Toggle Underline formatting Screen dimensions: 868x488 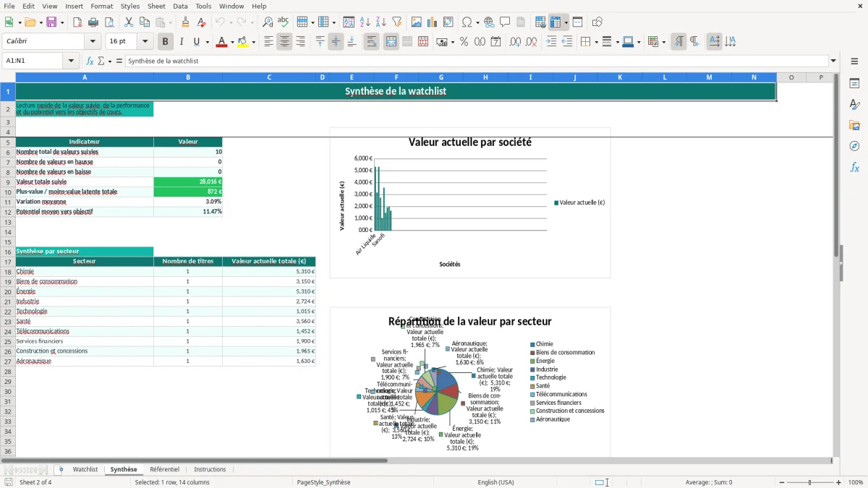[x=196, y=42]
